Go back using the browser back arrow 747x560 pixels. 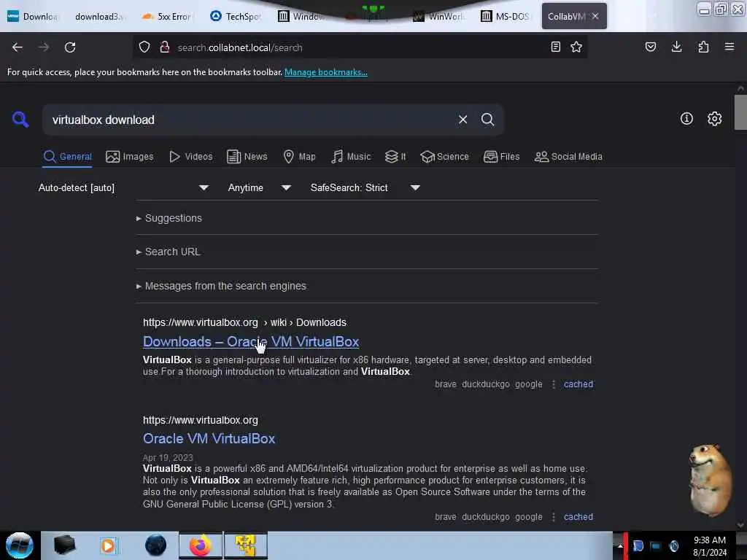18,47
